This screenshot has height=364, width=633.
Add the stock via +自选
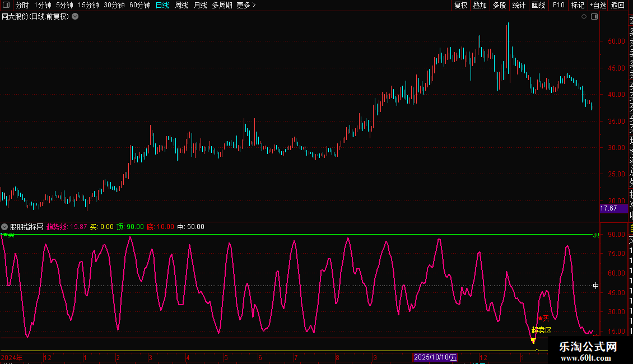[598, 5]
